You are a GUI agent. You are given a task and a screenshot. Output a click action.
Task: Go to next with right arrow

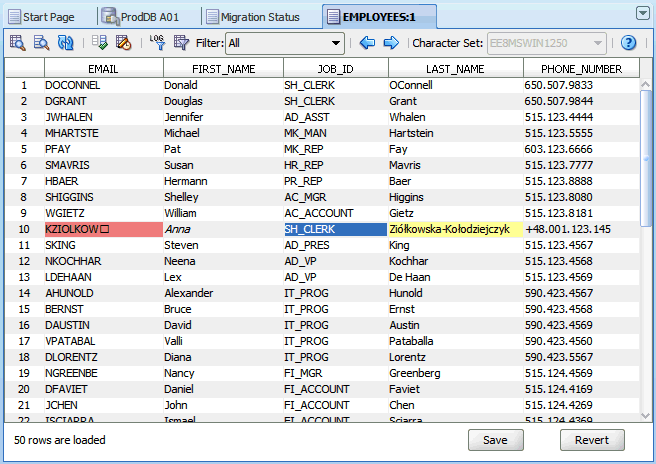click(x=391, y=43)
